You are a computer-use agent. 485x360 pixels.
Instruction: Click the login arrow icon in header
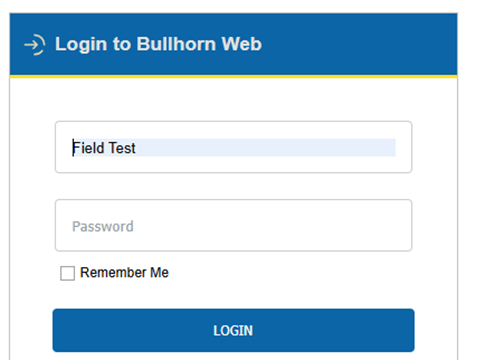(x=35, y=45)
